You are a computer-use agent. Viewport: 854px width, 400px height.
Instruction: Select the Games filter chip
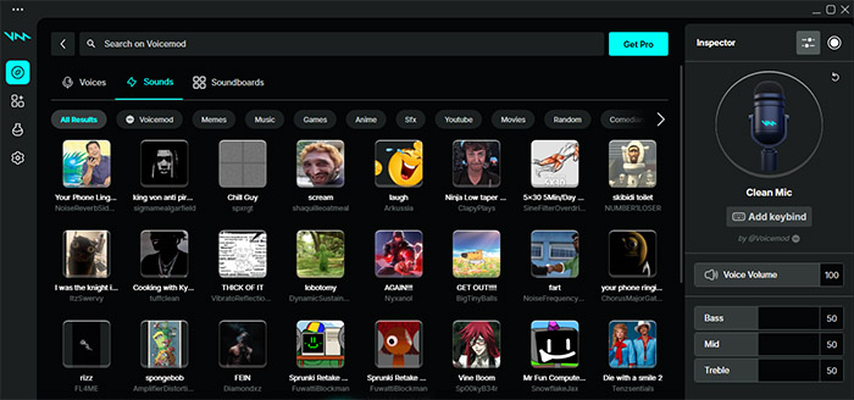315,119
